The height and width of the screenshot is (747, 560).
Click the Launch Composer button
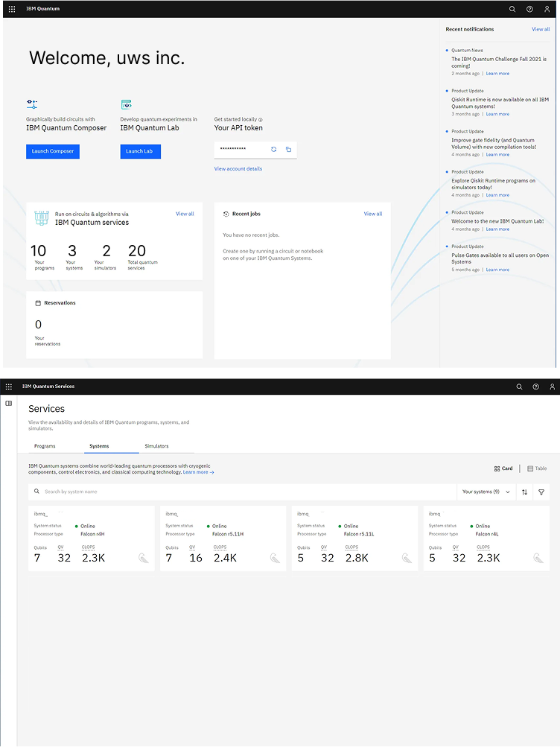coord(53,151)
